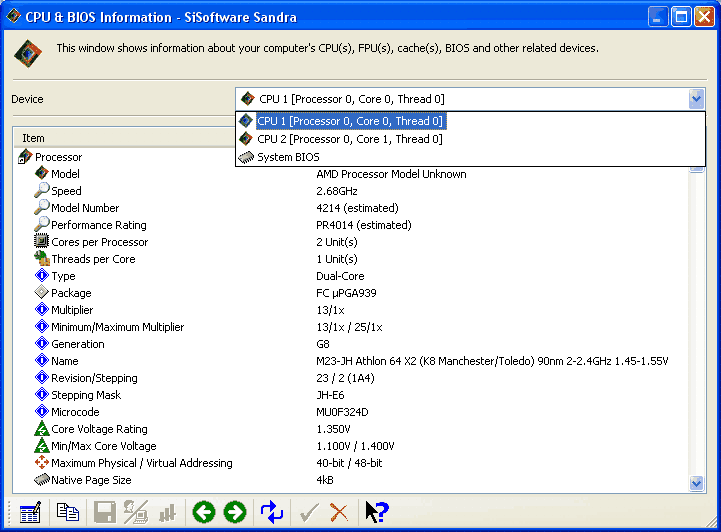Click the Package diamond icon
This screenshot has width=721, height=532.
pos(41,292)
